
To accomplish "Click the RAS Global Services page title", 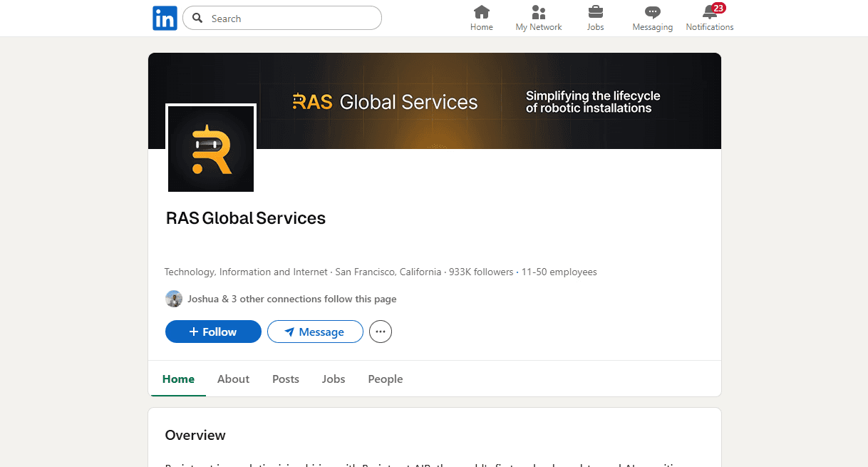I will (x=246, y=218).
